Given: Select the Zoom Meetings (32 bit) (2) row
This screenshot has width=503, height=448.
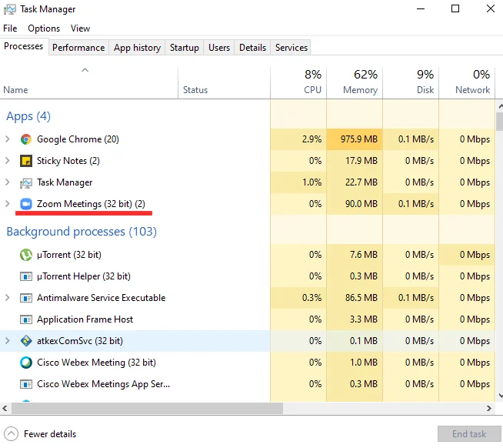Looking at the screenshot, I should pos(248,204).
